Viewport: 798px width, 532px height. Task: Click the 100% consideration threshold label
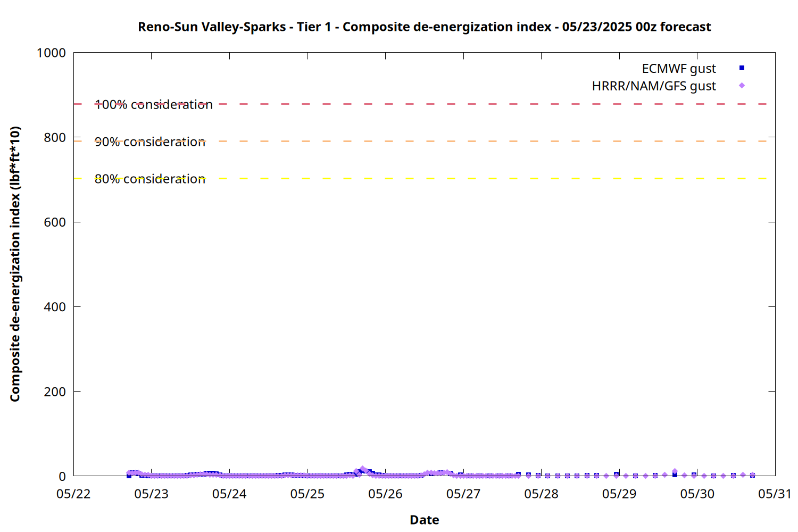pos(154,104)
